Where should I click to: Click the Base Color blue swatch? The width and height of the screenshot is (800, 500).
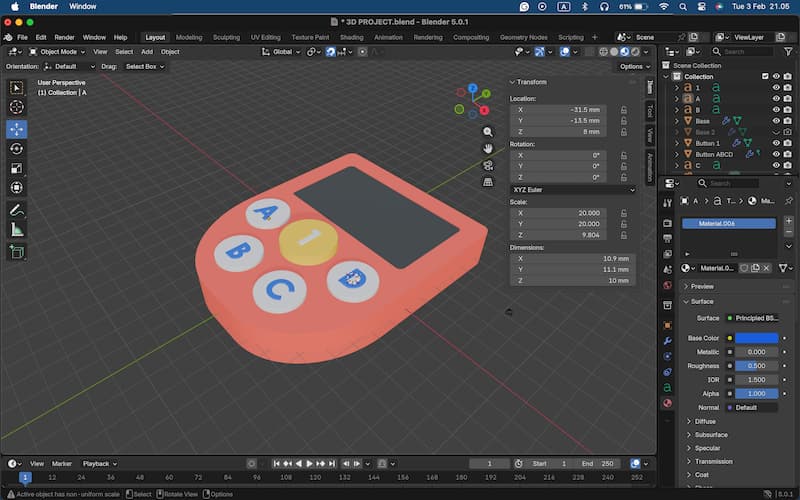(755, 338)
